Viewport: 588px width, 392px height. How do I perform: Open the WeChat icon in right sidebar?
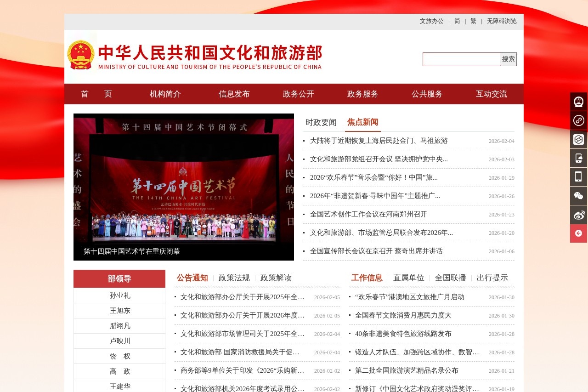[578, 196]
